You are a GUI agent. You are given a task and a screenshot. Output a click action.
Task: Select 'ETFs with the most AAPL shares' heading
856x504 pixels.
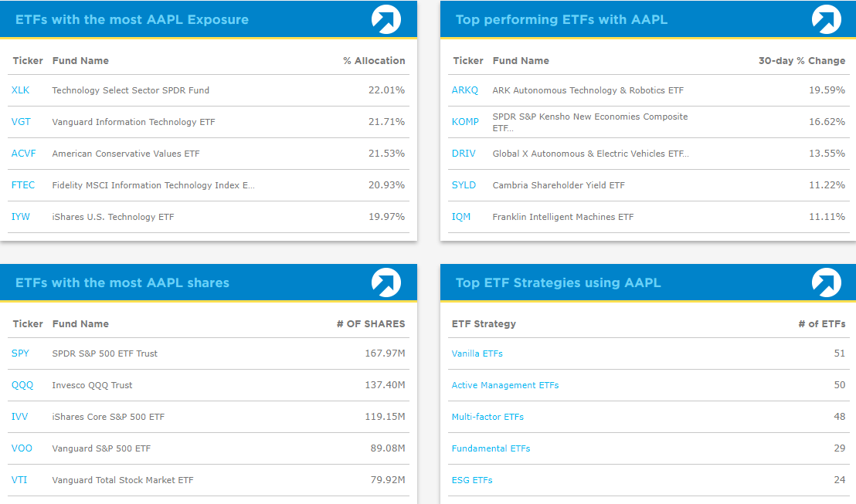point(122,282)
